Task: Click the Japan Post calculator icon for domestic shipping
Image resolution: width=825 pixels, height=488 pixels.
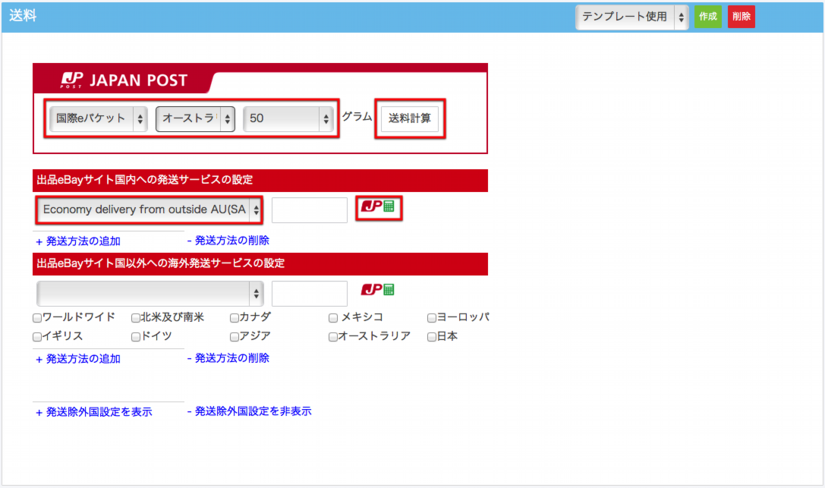Action: point(378,208)
